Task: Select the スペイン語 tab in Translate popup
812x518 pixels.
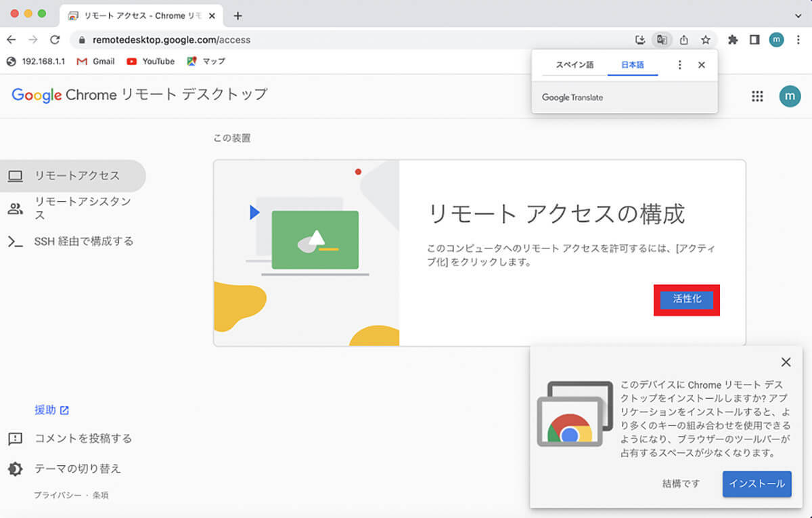Action: (574, 65)
